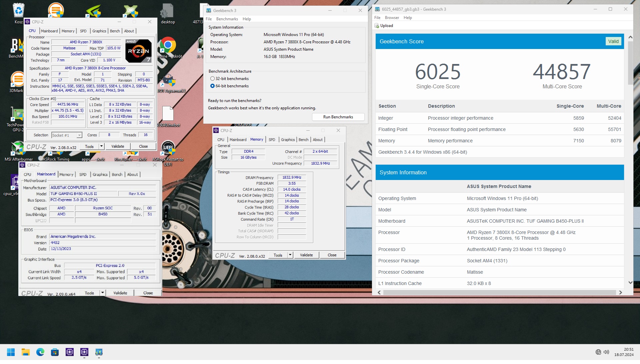Switch to SPD tab in CPU-Z CPU window

pos(83,31)
